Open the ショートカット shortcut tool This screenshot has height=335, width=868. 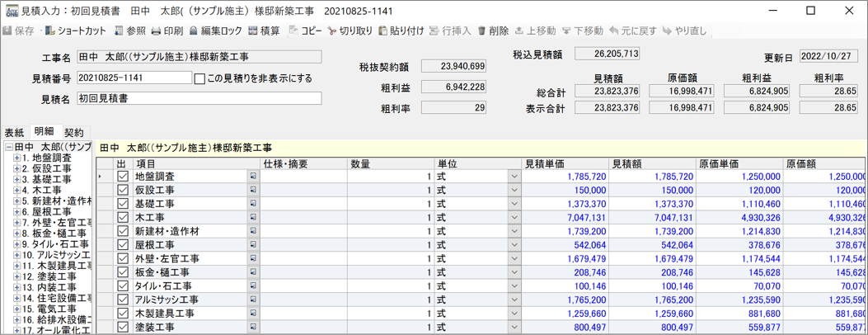point(50,31)
